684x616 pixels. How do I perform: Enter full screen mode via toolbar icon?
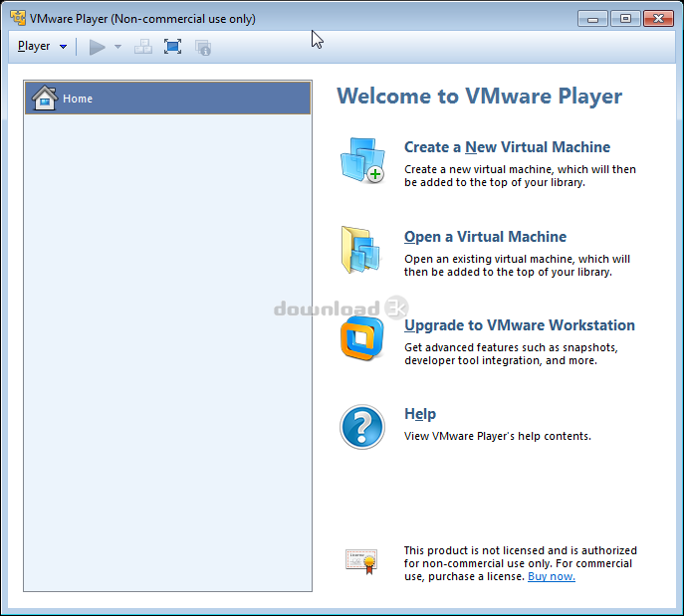173,47
